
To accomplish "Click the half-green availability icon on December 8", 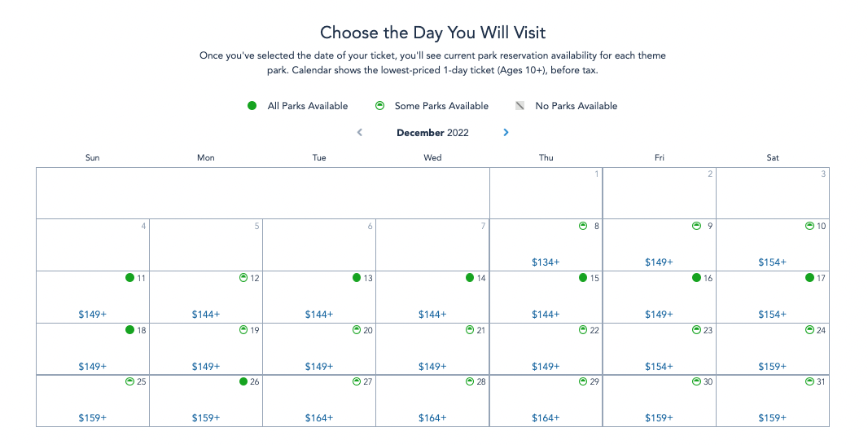I will coord(583,226).
